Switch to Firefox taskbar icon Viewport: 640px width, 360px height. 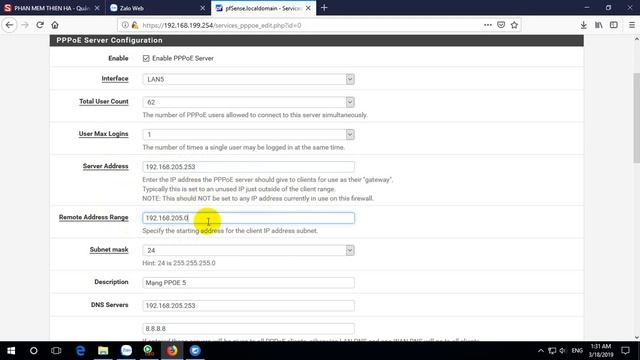coord(172,351)
